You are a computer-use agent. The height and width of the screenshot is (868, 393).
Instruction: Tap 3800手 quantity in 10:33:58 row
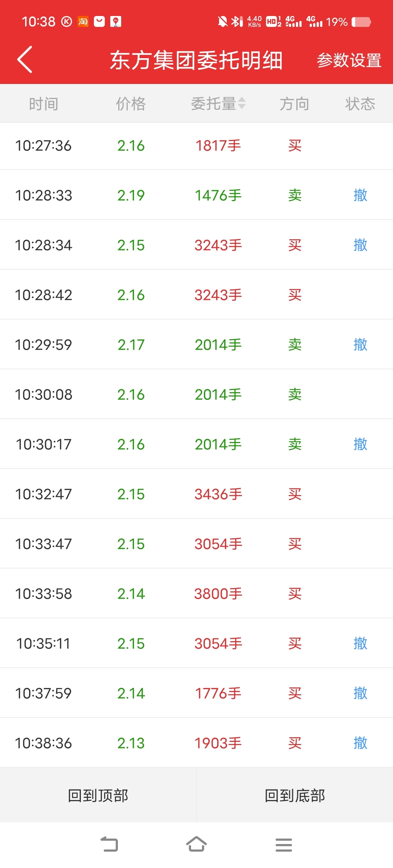[x=218, y=594]
